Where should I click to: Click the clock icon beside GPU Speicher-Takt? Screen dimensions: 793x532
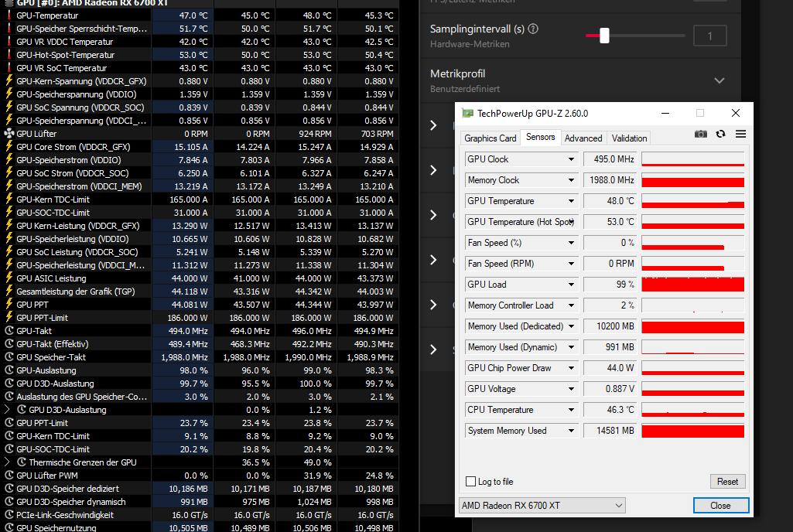pos(9,357)
